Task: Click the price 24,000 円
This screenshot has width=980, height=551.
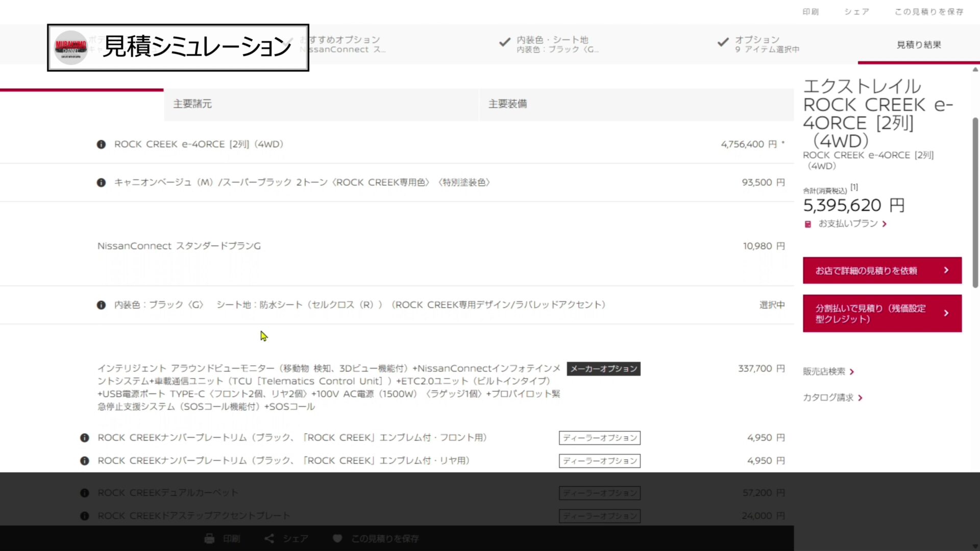Action: point(764,516)
